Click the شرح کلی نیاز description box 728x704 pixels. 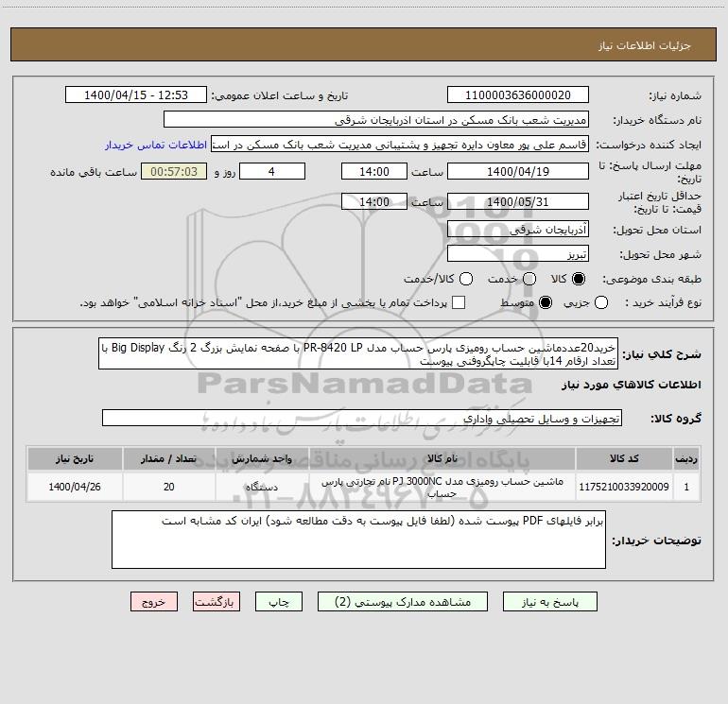pos(358,353)
